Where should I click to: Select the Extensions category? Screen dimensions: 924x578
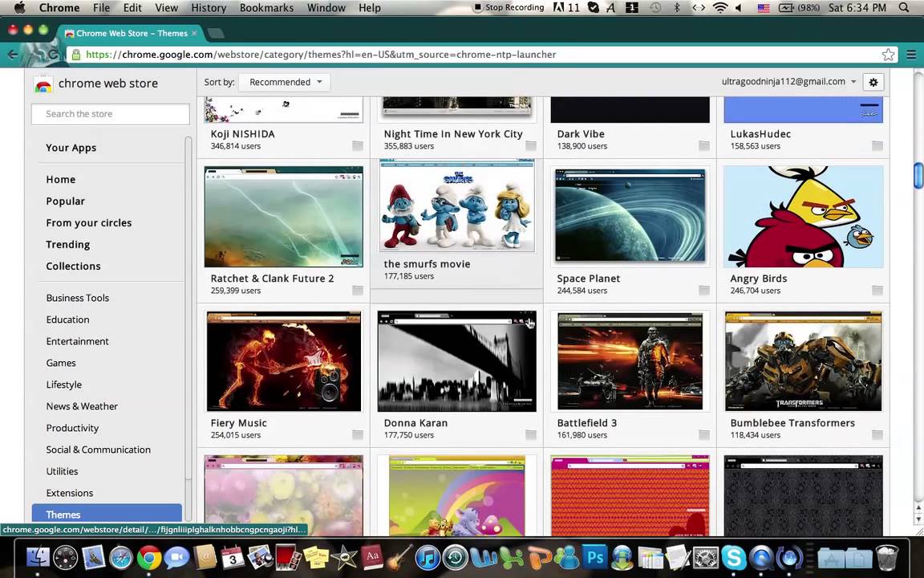[70, 493]
